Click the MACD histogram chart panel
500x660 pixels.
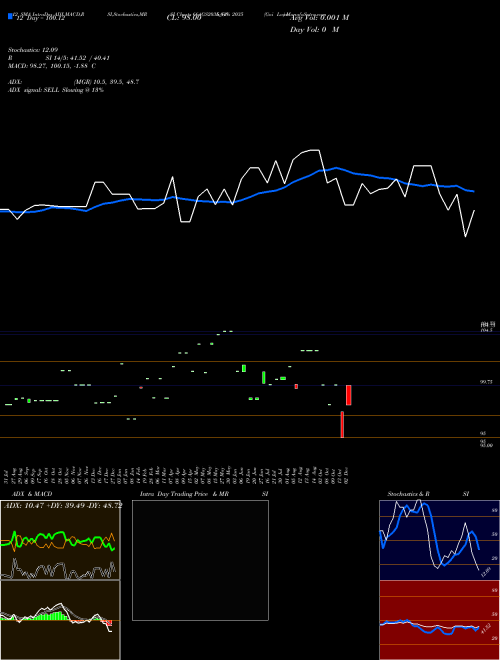click(x=60, y=620)
